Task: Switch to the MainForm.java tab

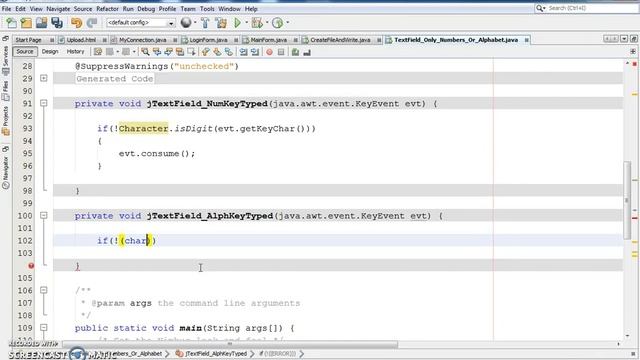Action: pyautogui.click(x=268, y=40)
